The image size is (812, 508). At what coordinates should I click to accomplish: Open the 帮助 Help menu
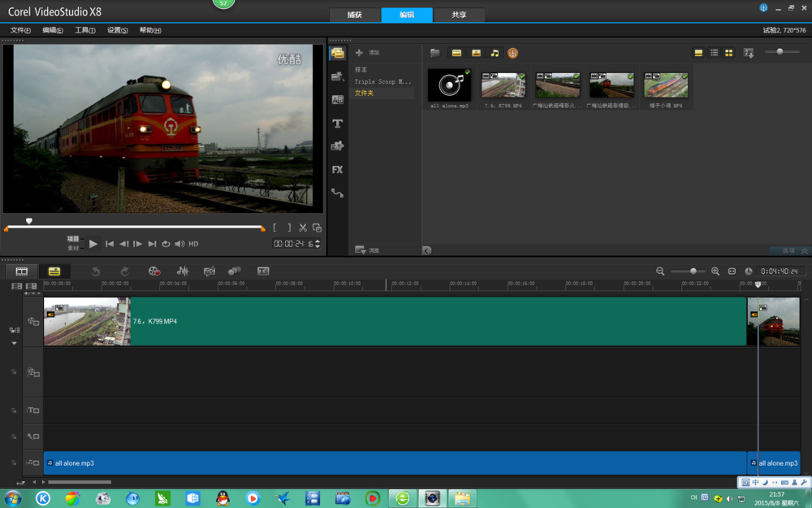150,30
